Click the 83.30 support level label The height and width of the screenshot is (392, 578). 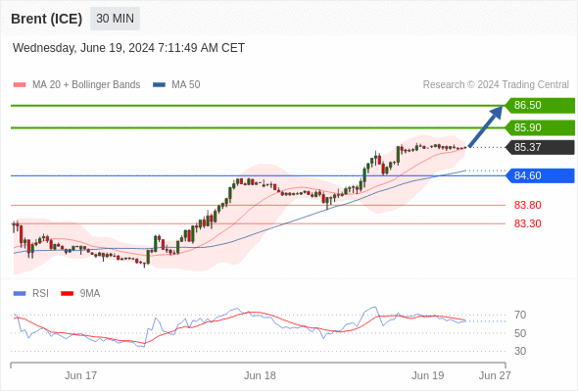point(527,223)
